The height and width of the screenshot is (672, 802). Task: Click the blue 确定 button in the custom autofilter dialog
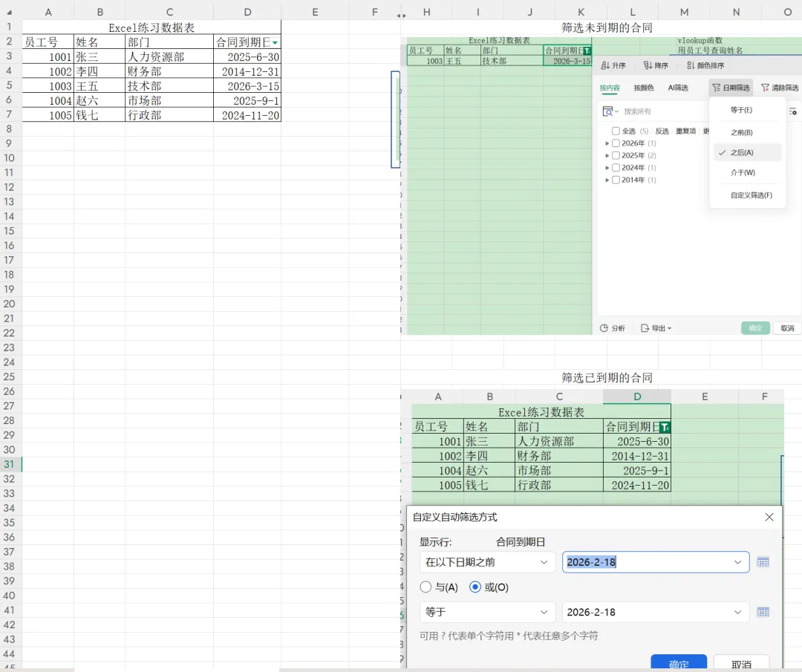tap(679, 663)
